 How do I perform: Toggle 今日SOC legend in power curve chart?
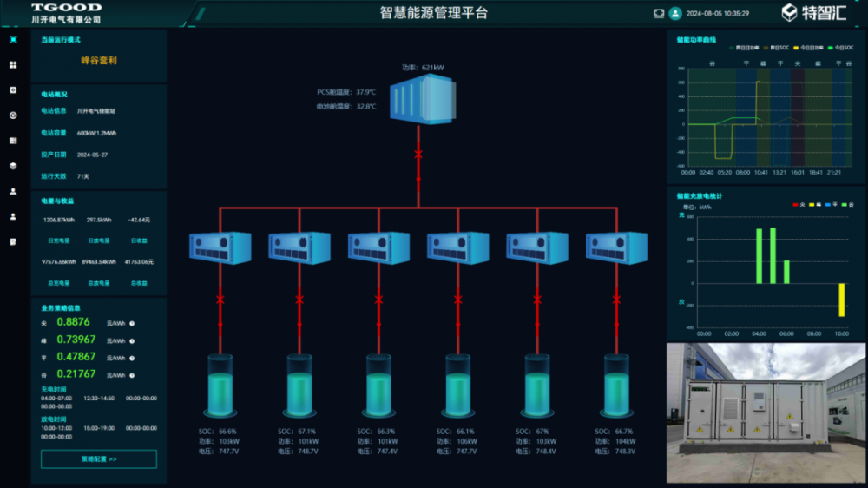[x=838, y=49]
